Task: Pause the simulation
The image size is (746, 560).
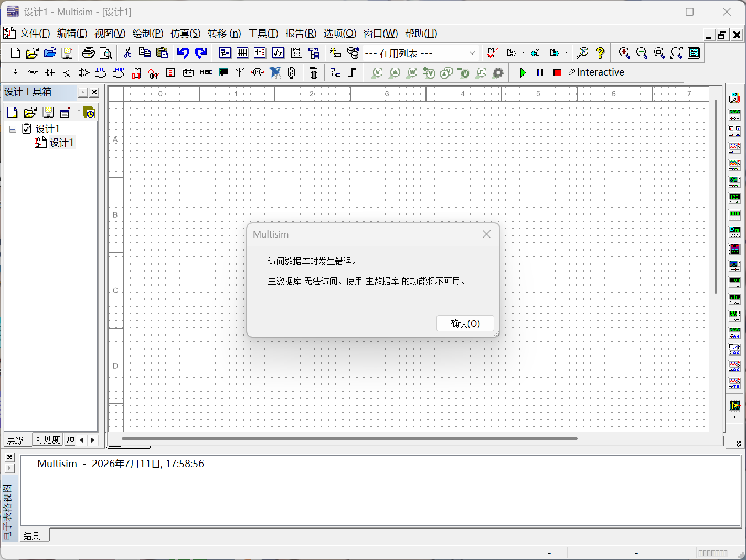Action: tap(540, 72)
